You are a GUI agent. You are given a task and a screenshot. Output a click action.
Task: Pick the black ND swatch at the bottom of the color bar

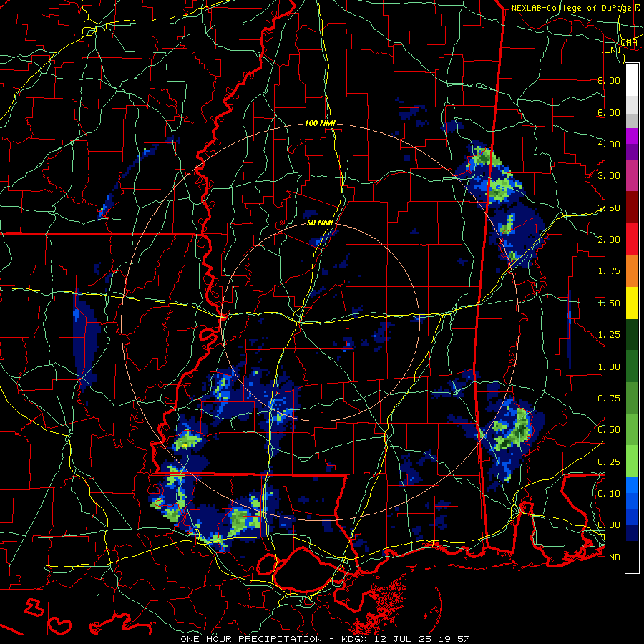click(x=632, y=557)
